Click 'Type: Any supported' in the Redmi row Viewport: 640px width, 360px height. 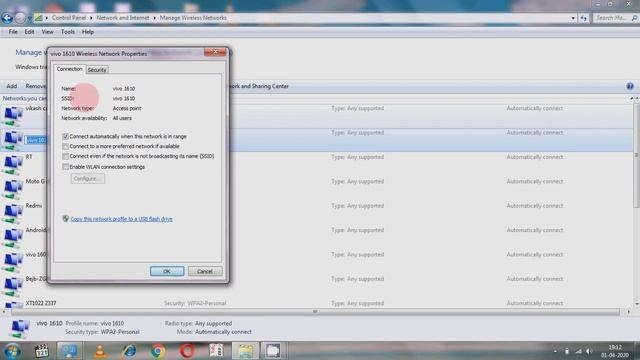358,206
